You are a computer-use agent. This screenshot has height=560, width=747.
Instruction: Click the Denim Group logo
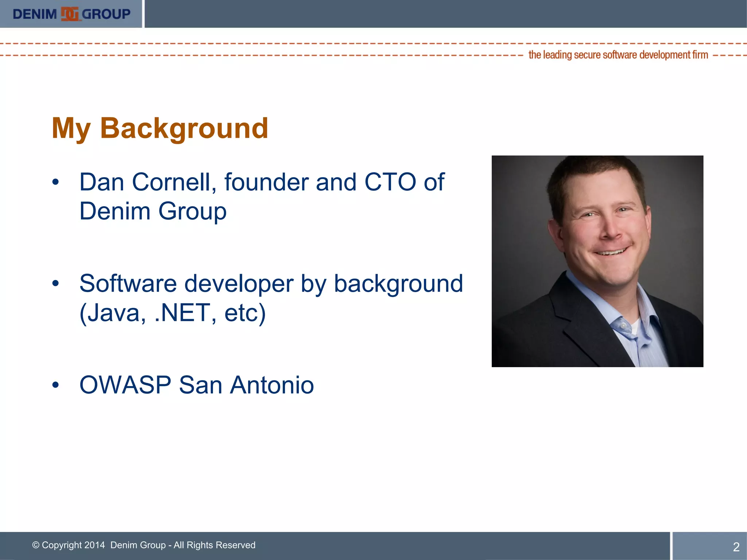[71, 14]
